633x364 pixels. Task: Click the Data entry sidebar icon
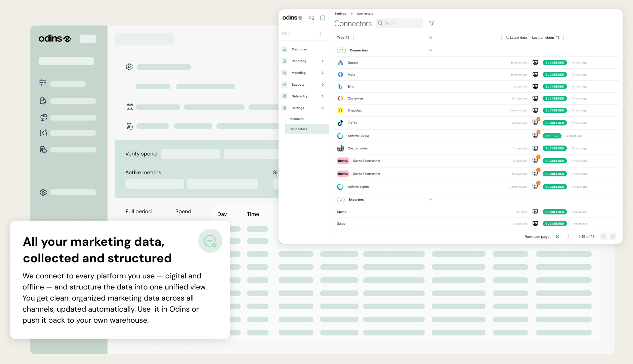[285, 96]
